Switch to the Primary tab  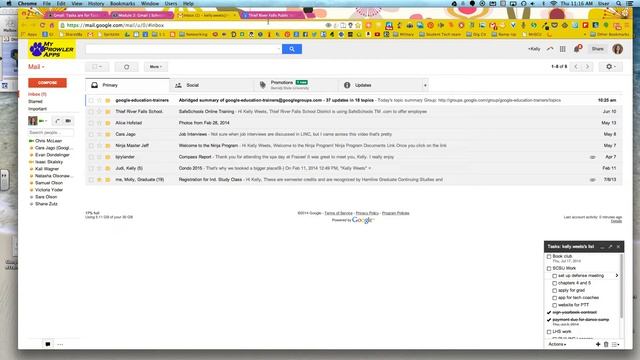click(127, 85)
